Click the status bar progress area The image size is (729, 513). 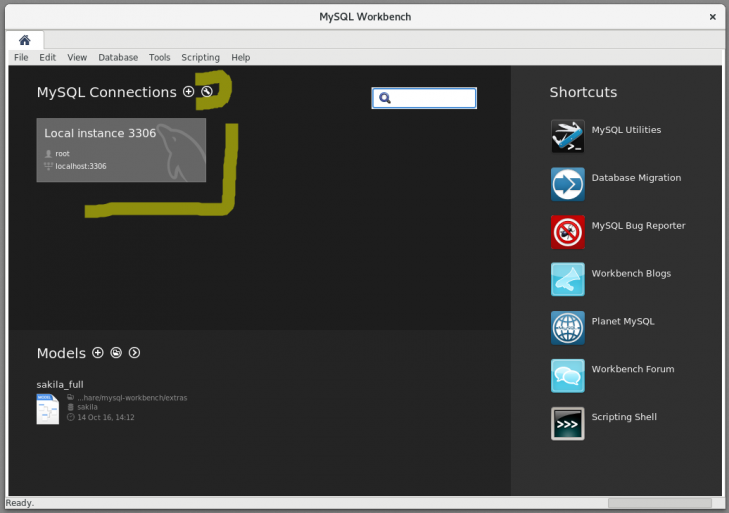point(660,503)
